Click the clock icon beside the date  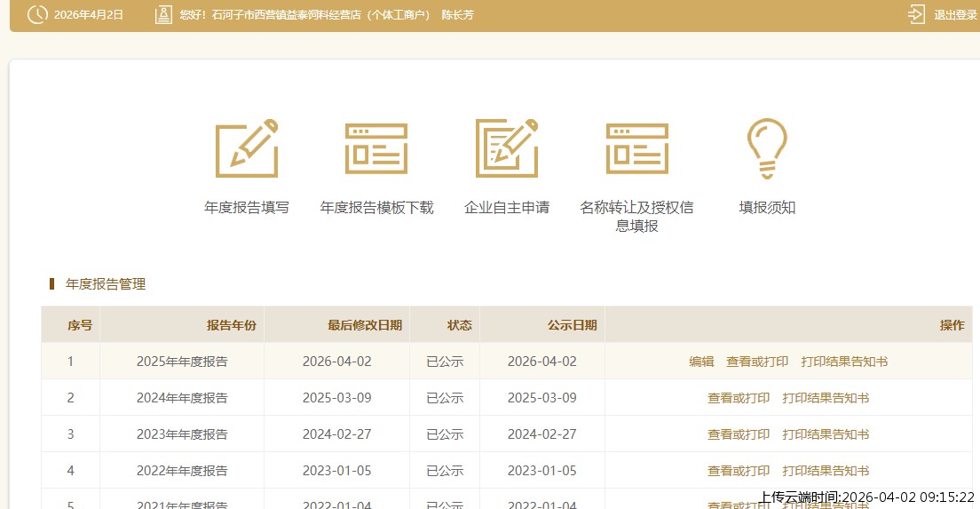[x=37, y=14]
